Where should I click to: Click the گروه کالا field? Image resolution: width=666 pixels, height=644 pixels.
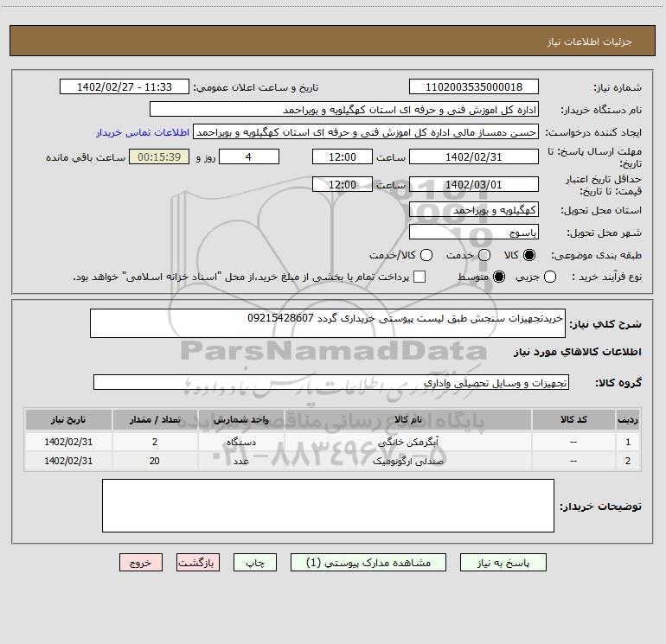(331, 382)
